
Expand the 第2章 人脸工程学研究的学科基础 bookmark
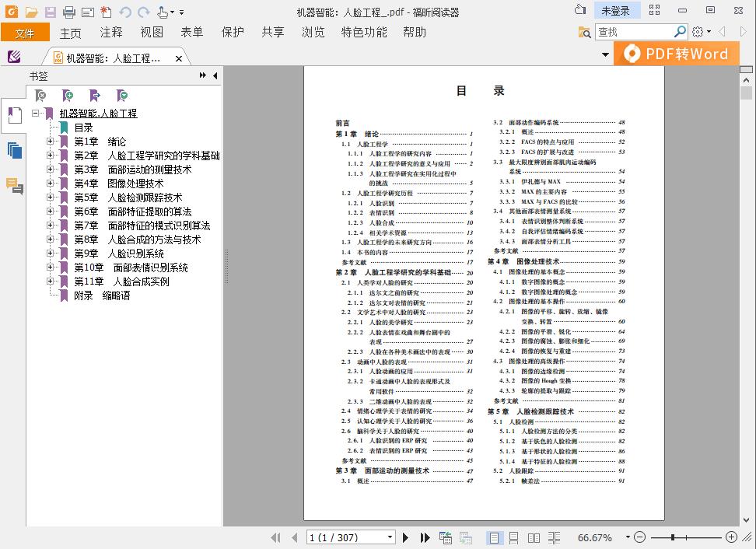(50, 156)
